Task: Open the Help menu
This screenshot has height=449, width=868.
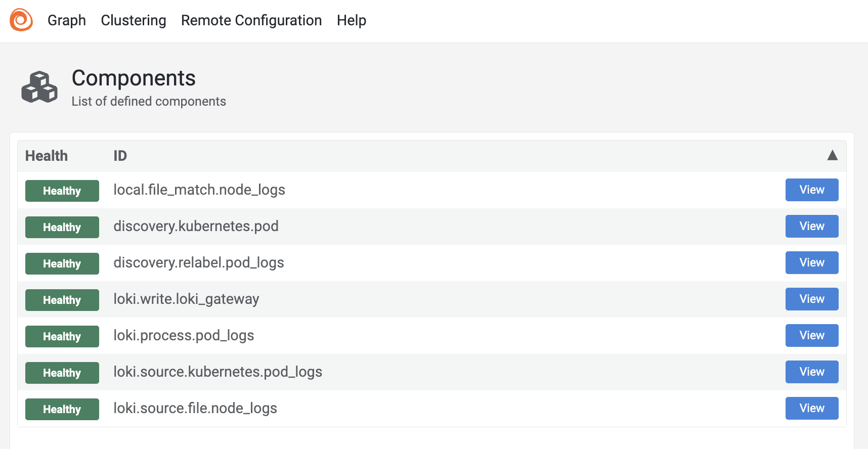Action: coord(352,20)
